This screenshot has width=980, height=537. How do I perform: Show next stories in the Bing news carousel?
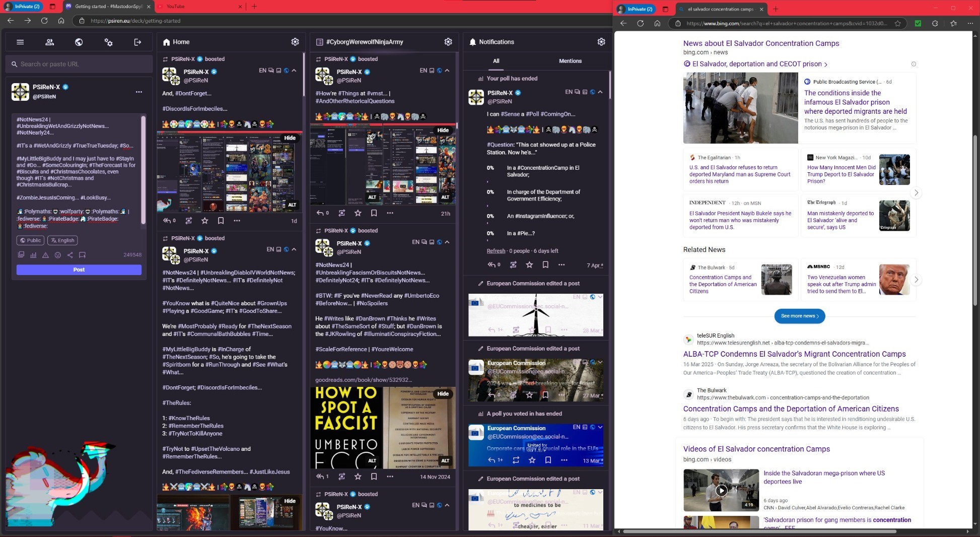pyautogui.click(x=916, y=192)
